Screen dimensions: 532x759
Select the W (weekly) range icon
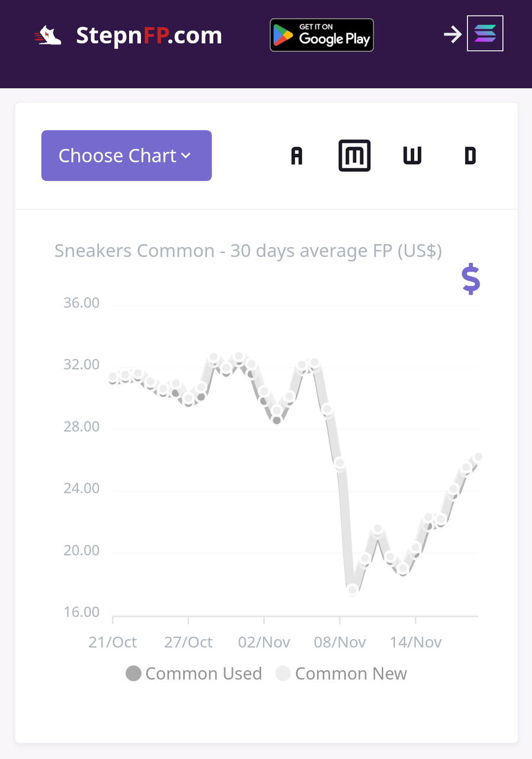pyautogui.click(x=412, y=156)
